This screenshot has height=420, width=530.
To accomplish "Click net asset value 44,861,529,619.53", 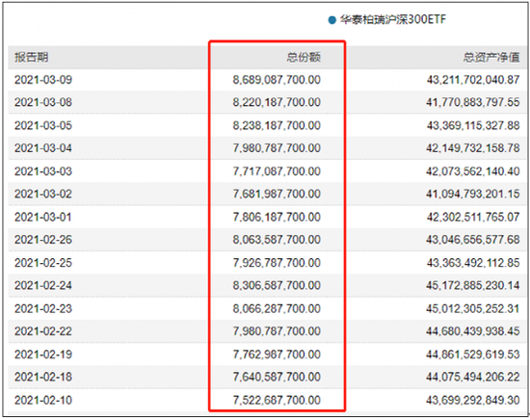I will click(473, 354).
